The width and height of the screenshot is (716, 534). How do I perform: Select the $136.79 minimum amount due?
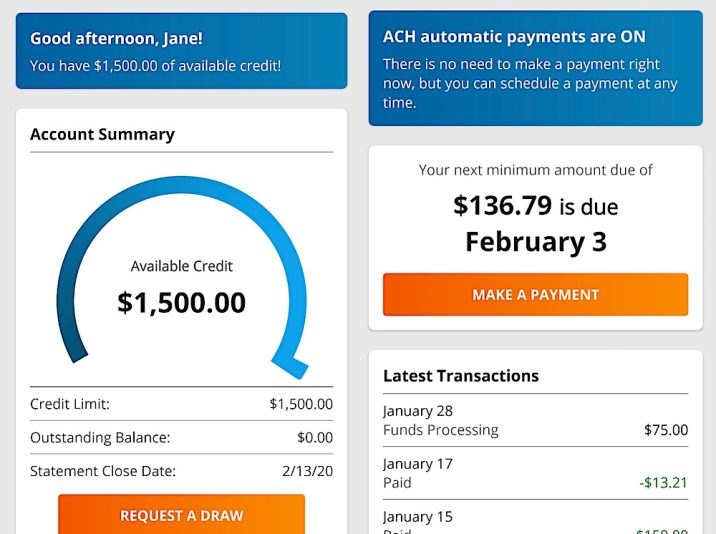point(503,206)
